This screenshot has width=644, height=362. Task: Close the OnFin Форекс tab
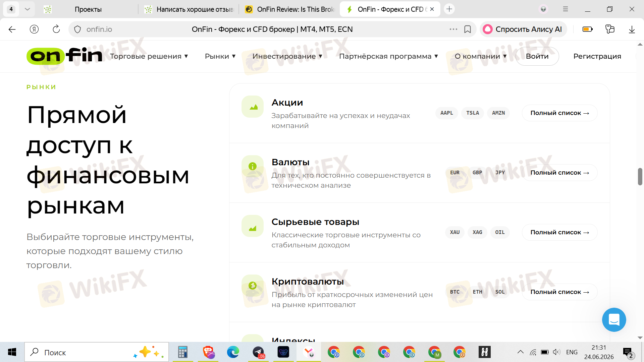[432, 9]
